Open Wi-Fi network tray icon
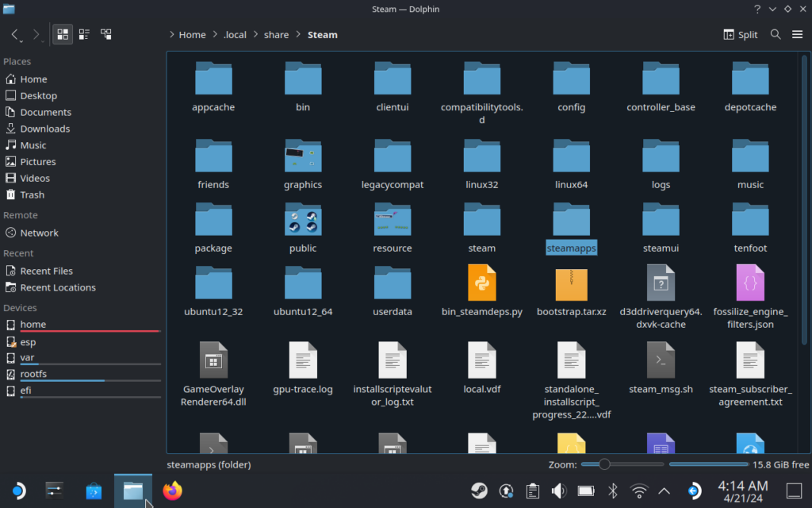This screenshot has width=812, height=508. coord(639,491)
